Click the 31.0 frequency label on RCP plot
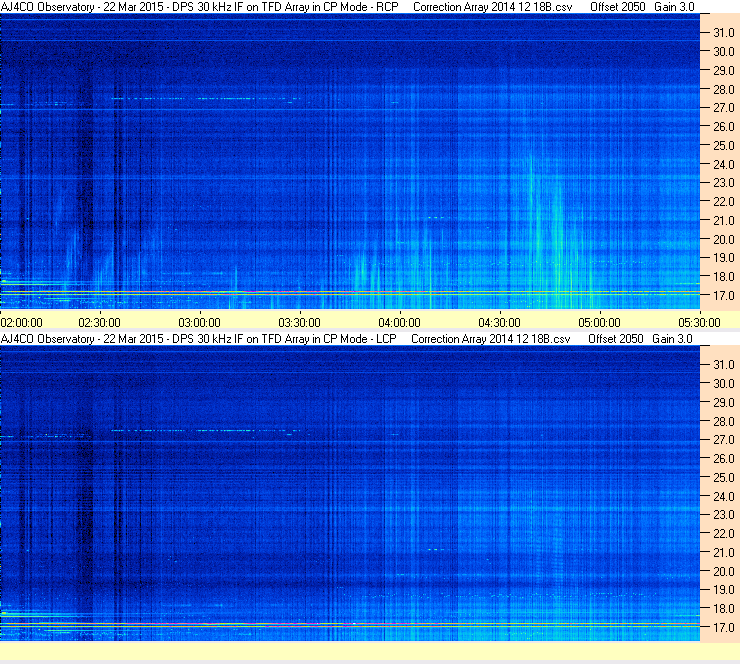 (x=723, y=33)
